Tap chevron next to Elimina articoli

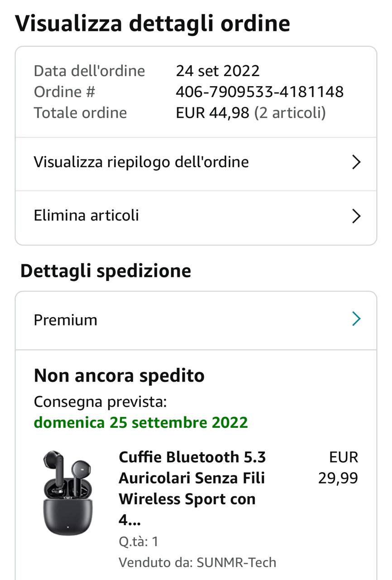(356, 216)
